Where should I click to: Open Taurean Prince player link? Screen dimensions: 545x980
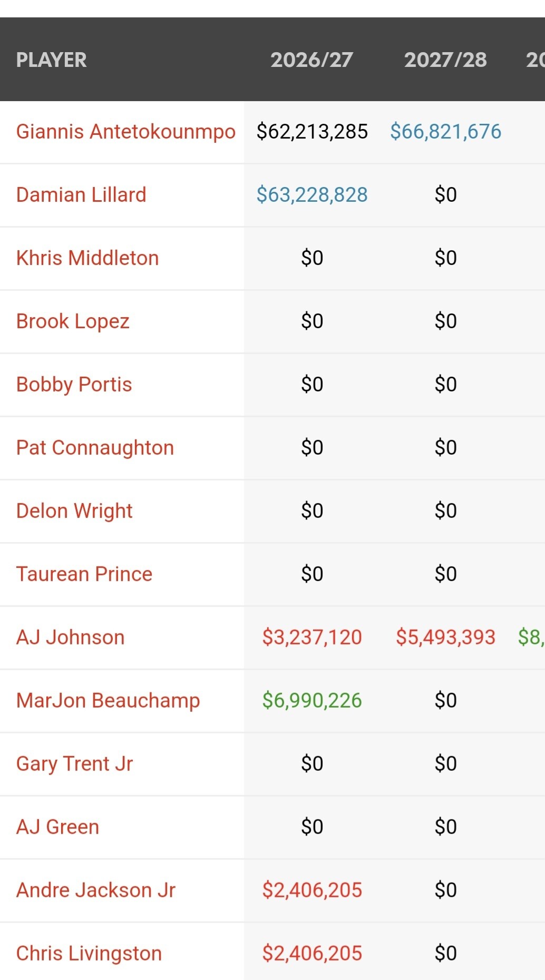click(84, 574)
